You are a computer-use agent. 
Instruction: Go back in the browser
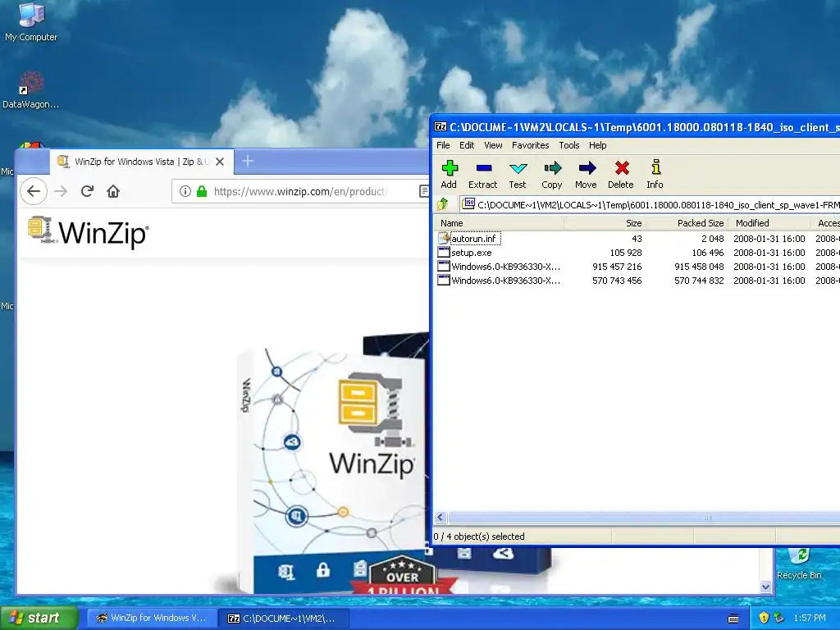coord(34,191)
